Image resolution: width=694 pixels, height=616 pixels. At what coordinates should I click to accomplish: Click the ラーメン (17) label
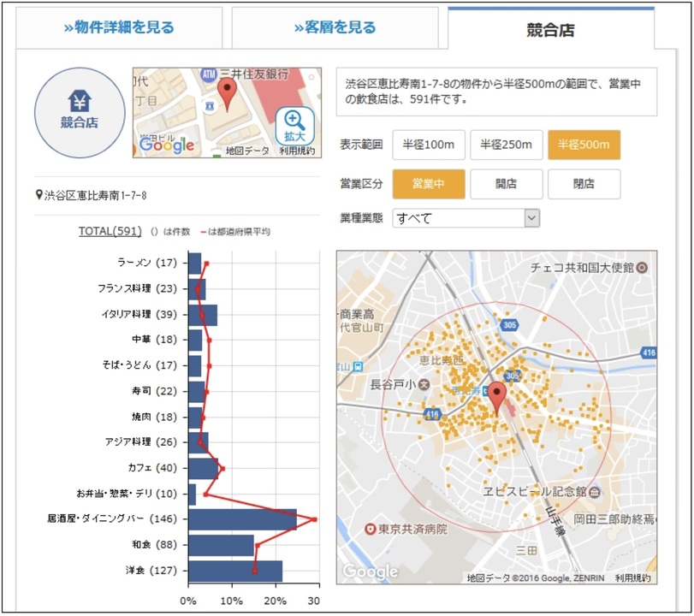[x=147, y=263]
